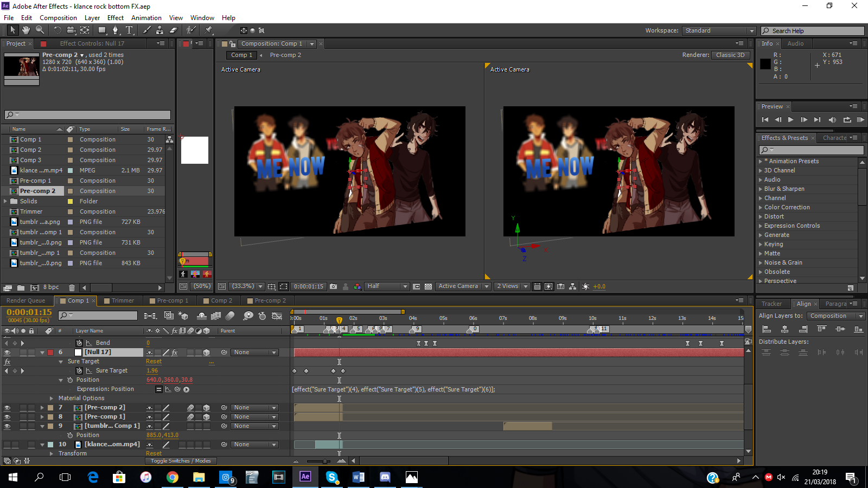Select the Clone Stamp tool
Image resolution: width=868 pixels, height=488 pixels.
point(159,30)
